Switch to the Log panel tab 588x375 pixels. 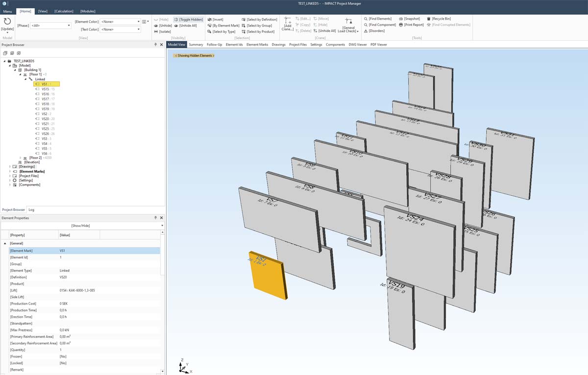coord(31,210)
